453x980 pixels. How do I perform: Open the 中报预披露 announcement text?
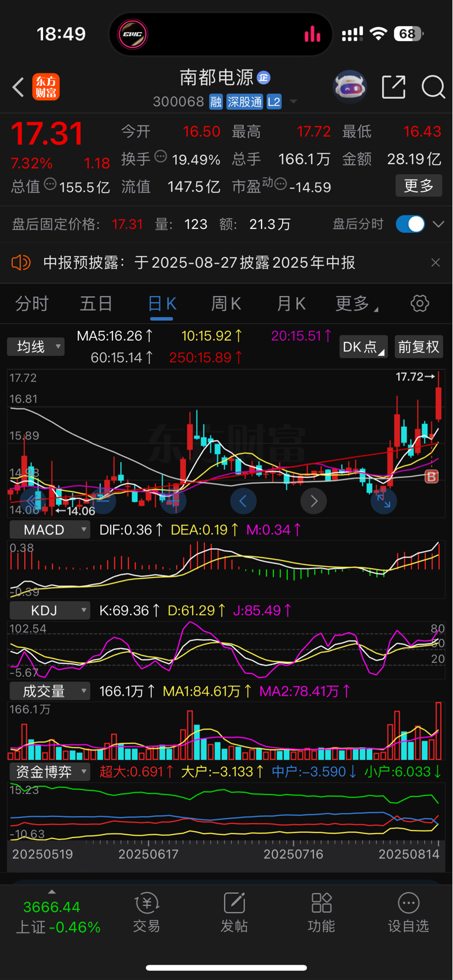pyautogui.click(x=199, y=263)
